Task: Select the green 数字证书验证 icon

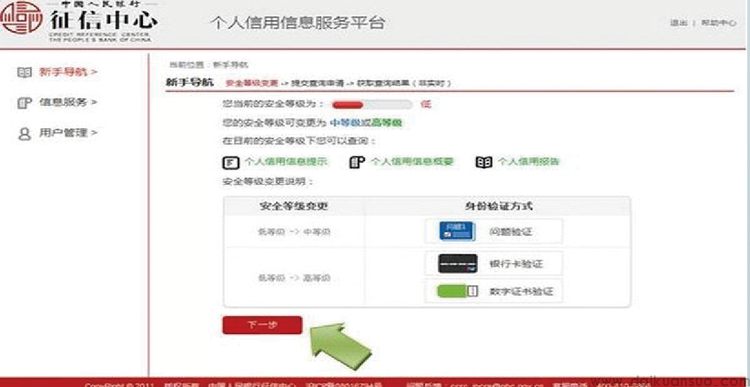Action: (x=457, y=291)
